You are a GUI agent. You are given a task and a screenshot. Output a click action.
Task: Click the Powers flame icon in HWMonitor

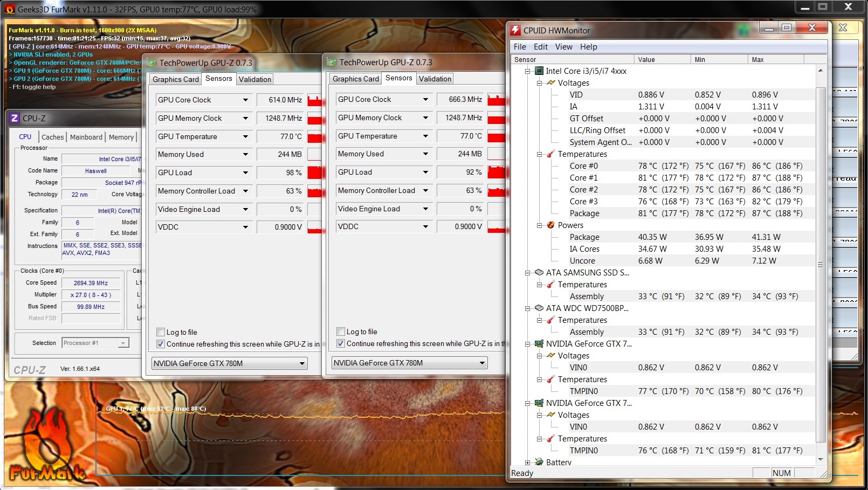[x=550, y=225]
